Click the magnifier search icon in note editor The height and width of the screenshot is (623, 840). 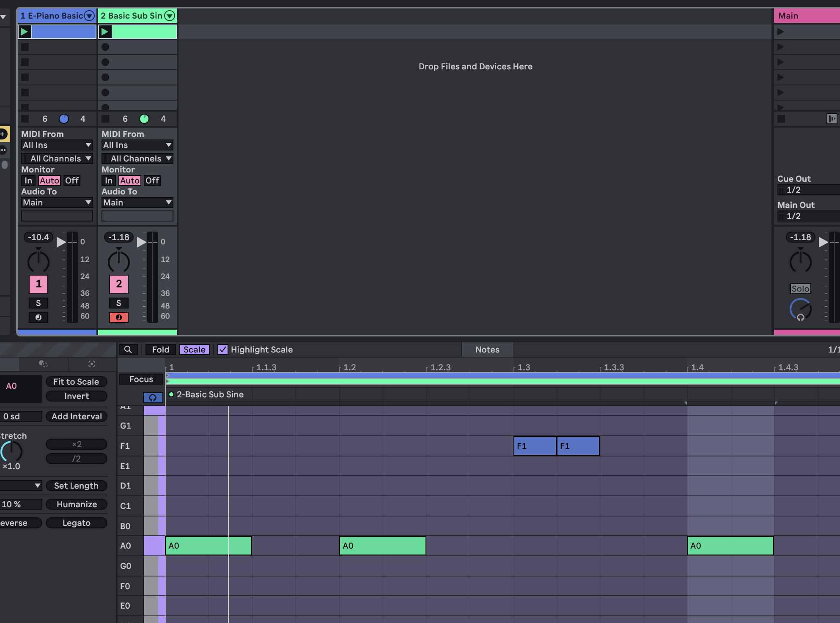[128, 350]
